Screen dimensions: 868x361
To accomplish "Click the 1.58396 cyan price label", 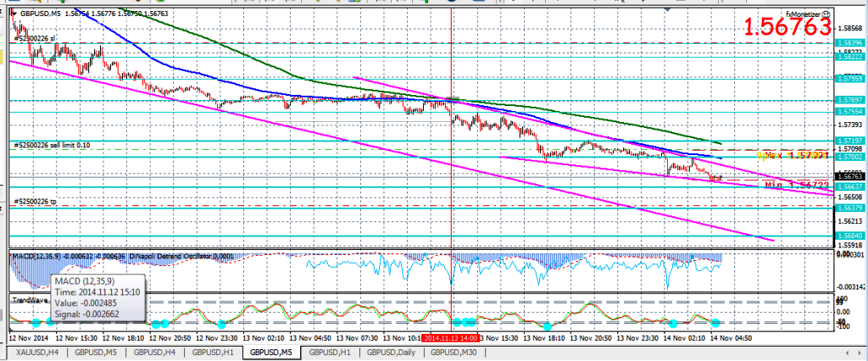I will click(x=849, y=42).
